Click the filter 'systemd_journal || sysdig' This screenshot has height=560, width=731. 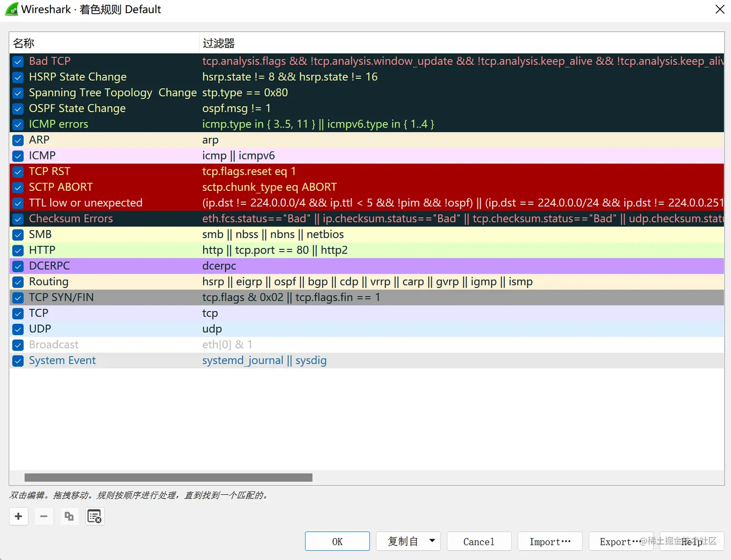tap(264, 360)
